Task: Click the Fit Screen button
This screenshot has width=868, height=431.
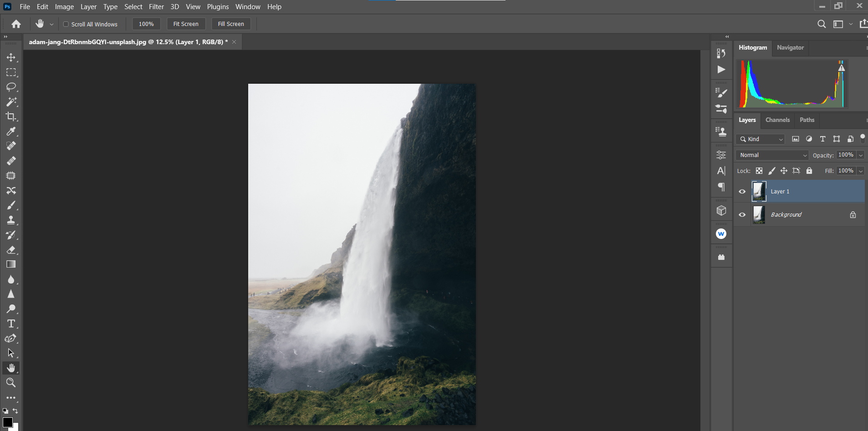Action: point(186,24)
